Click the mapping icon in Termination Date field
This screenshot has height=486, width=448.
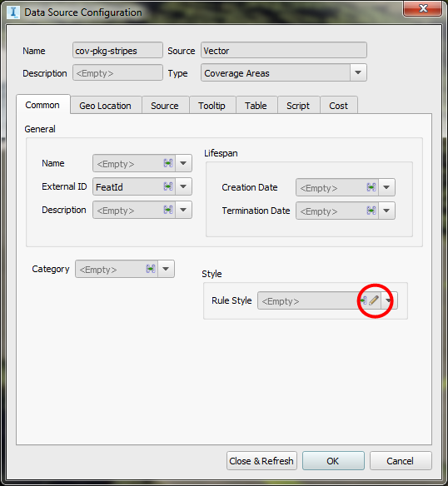click(x=371, y=211)
